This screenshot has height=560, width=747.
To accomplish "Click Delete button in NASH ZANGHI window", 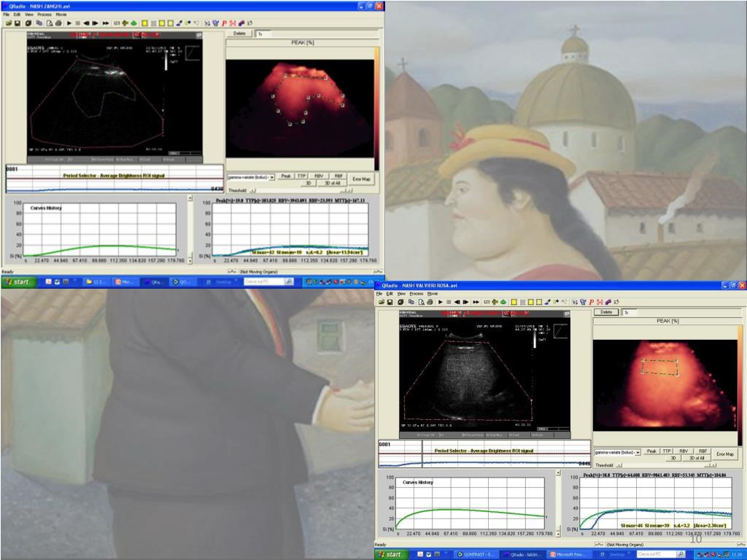I will (x=239, y=34).
